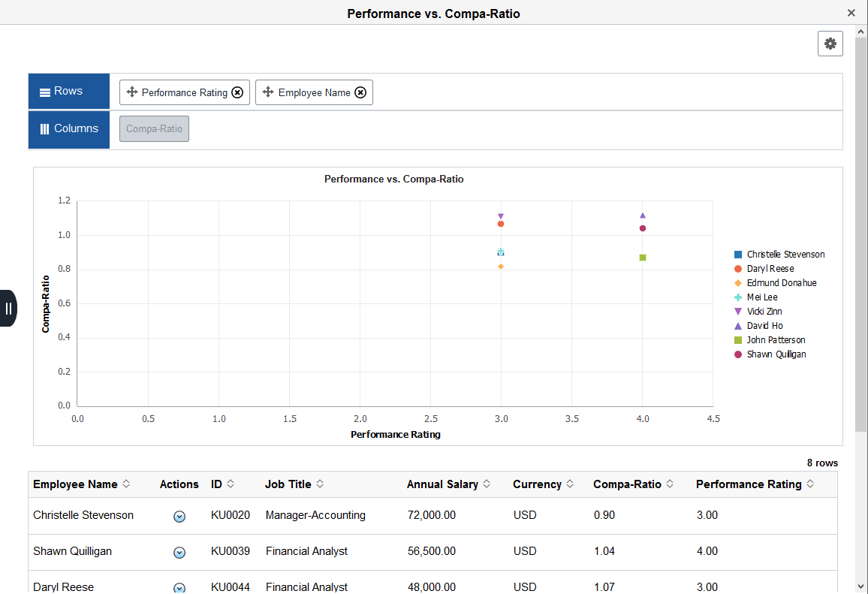Click the drag handle on Employee Name pill
Viewport: 868px width, 594px height.
pos(268,92)
